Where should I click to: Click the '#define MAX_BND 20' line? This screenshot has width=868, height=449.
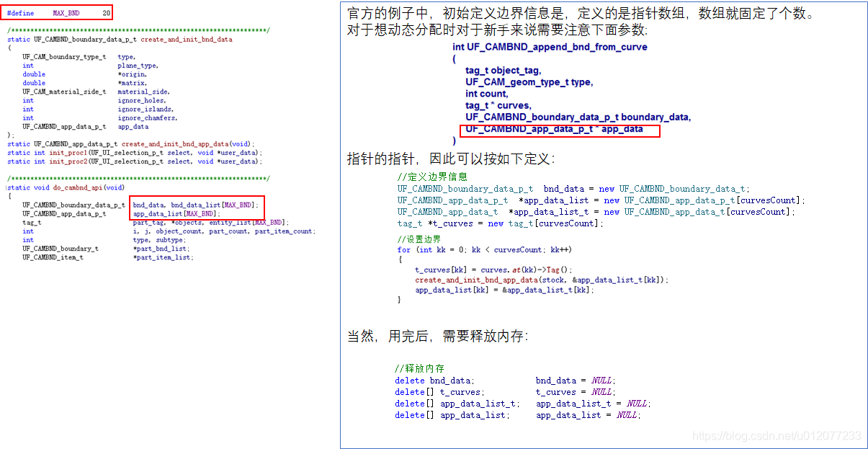point(59,13)
